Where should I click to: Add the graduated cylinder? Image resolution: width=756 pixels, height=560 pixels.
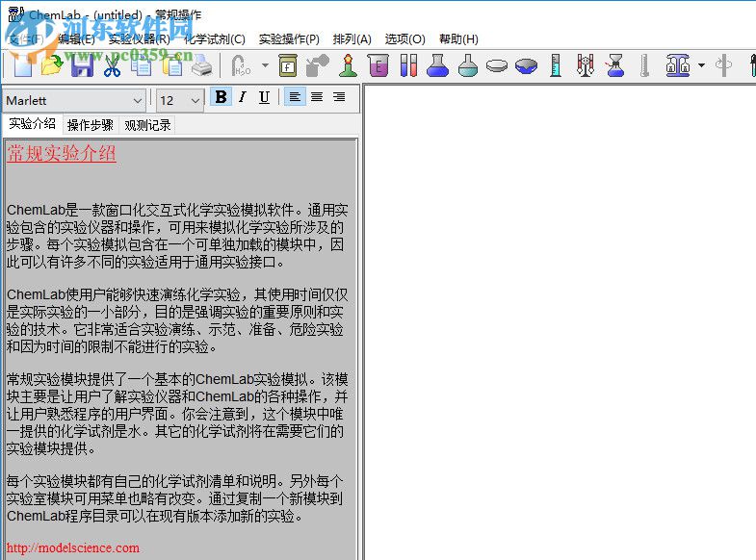(x=556, y=66)
